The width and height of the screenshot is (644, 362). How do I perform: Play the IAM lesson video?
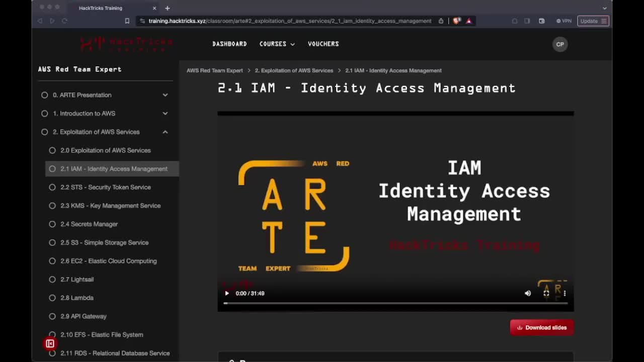click(227, 293)
